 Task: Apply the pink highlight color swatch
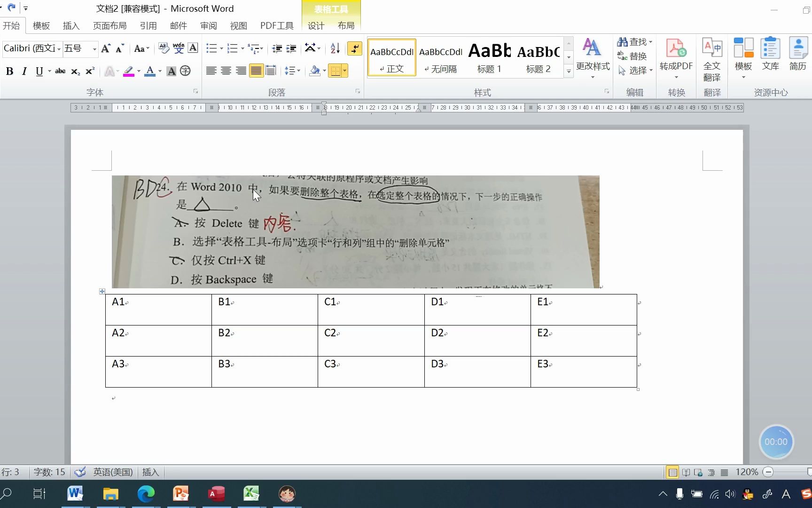[128, 71]
